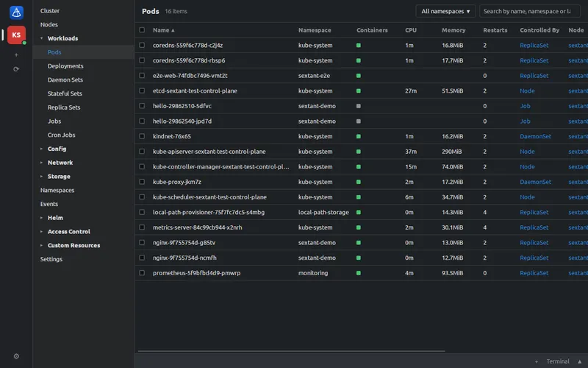The width and height of the screenshot is (588, 368).
Task: Check the etcd-sextant-test-control-plane row checkbox
Action: tap(142, 91)
